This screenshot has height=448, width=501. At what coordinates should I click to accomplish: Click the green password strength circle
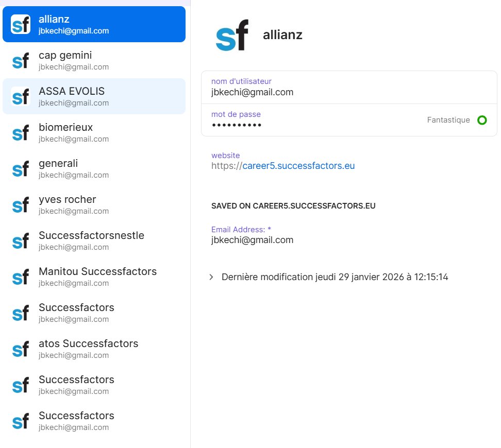[x=482, y=120]
